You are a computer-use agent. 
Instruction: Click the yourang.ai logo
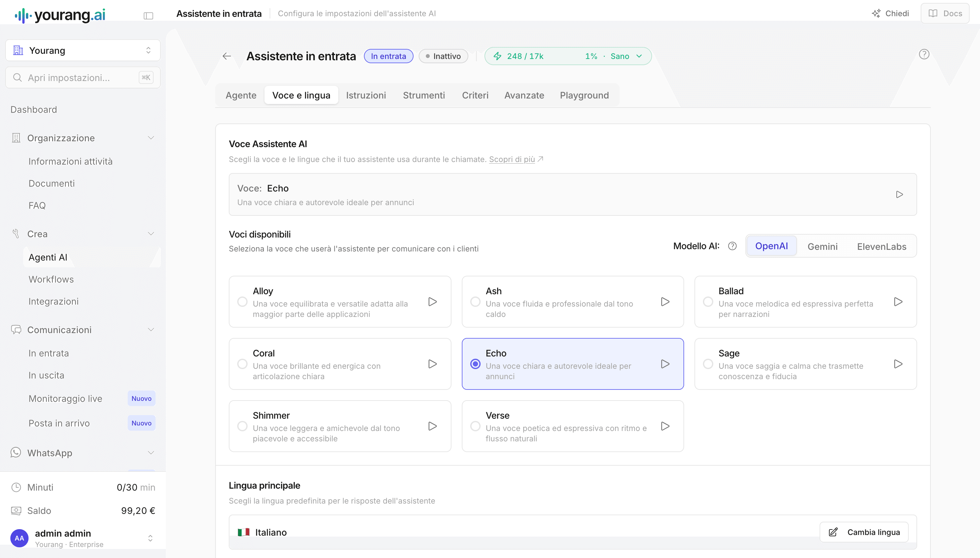coord(60,15)
